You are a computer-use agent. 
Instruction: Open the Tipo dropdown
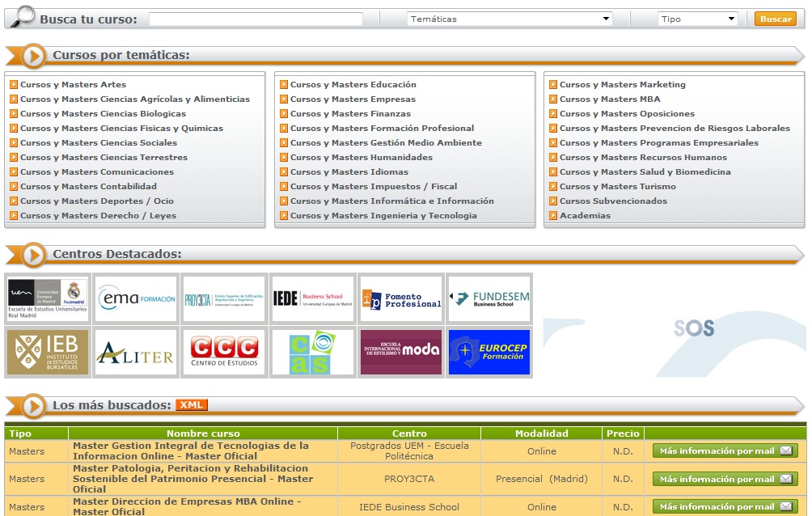(x=697, y=19)
